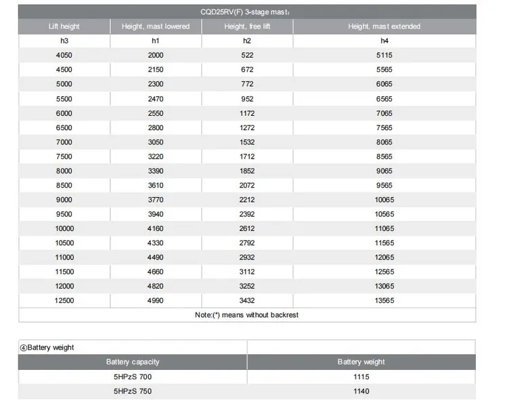Select extended height 13565

pos(384,301)
